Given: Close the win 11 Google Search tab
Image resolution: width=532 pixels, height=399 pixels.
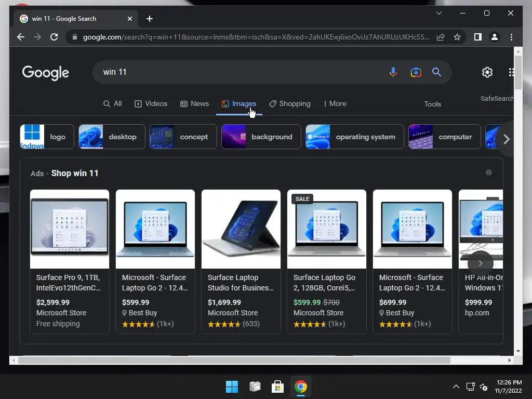Looking at the screenshot, I should 129,19.
